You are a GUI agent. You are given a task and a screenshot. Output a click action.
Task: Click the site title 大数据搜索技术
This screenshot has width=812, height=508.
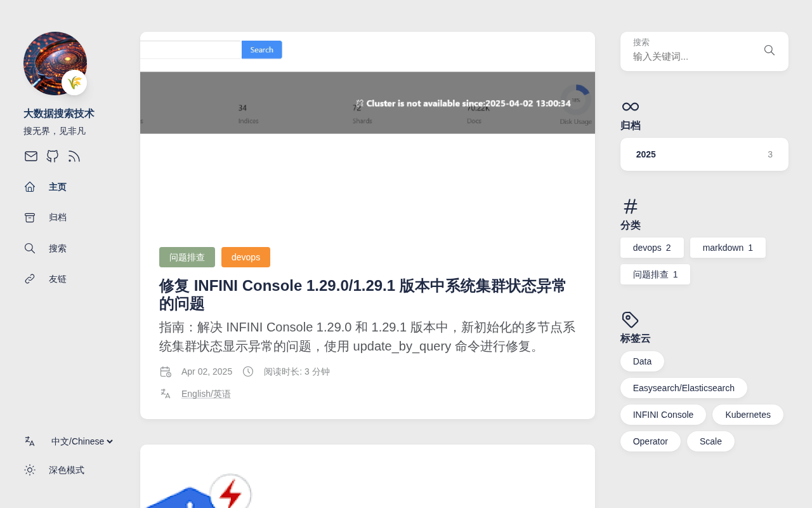pos(59,114)
